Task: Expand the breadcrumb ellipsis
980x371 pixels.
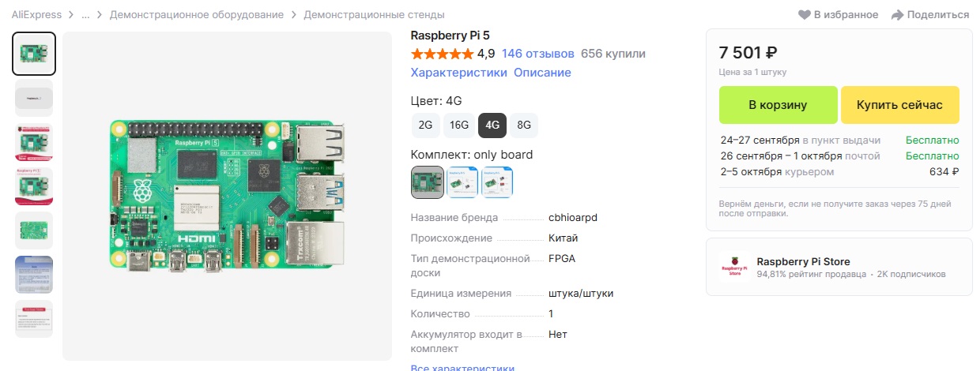Action: (x=85, y=15)
